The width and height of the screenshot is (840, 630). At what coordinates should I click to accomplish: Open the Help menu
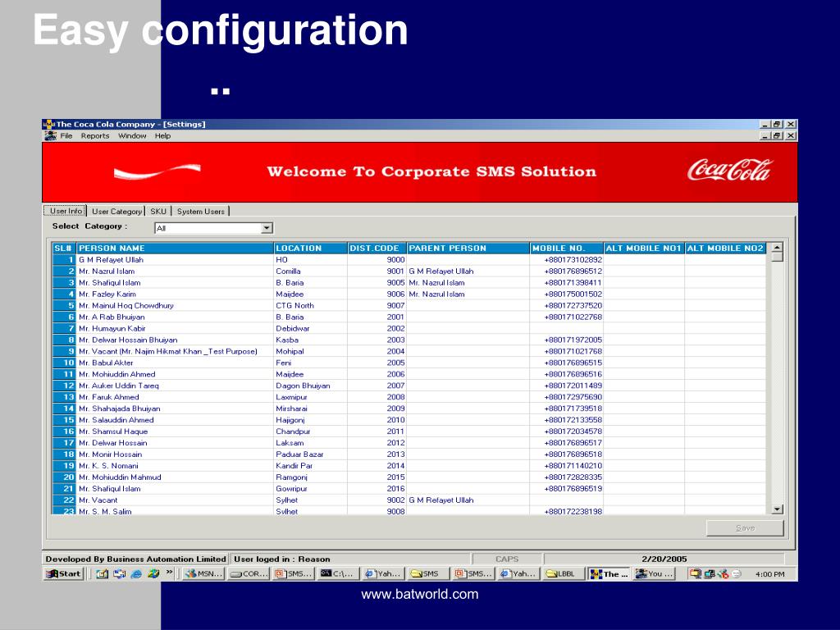(163, 136)
